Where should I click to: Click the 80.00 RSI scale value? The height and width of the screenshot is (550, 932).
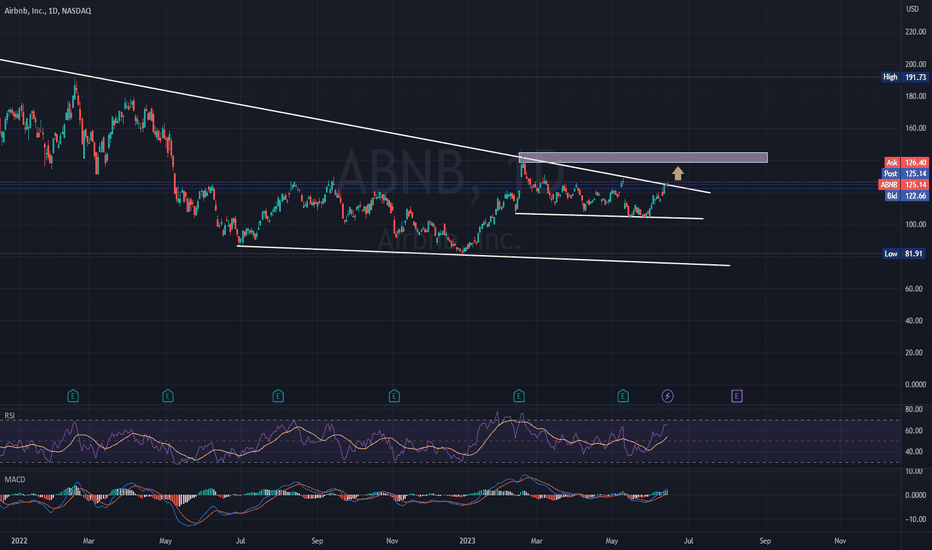(914, 409)
